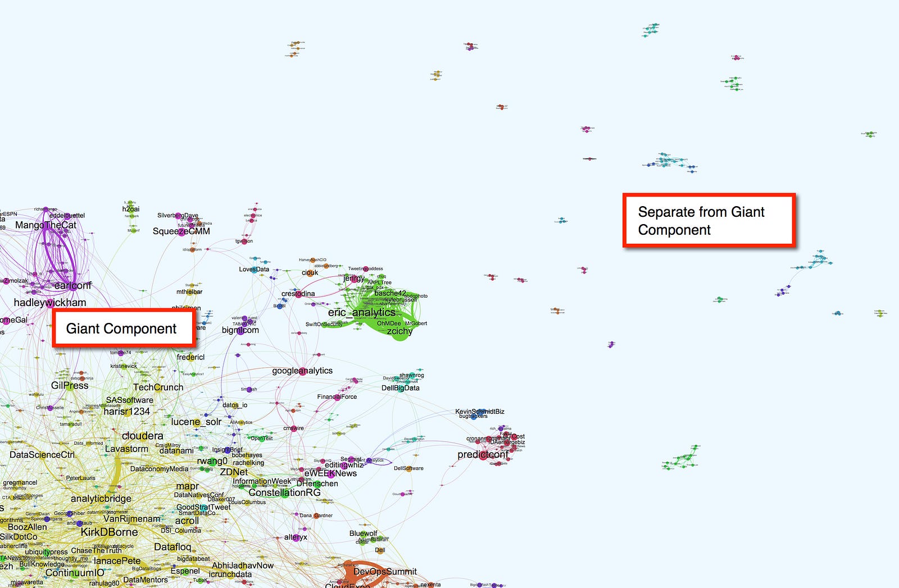The height and width of the screenshot is (588, 899).
Task: Select the KevinSchmidtBiz node label
Action: coord(480,412)
